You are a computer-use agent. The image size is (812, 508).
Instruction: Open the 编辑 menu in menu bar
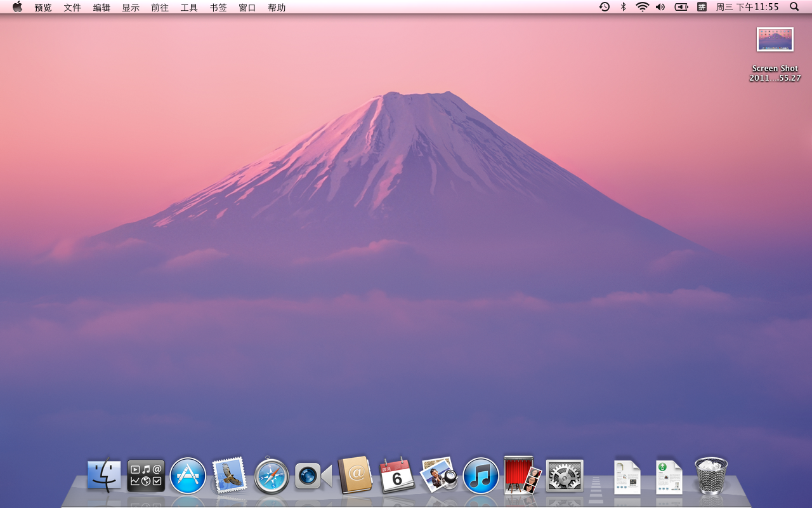coord(101,8)
